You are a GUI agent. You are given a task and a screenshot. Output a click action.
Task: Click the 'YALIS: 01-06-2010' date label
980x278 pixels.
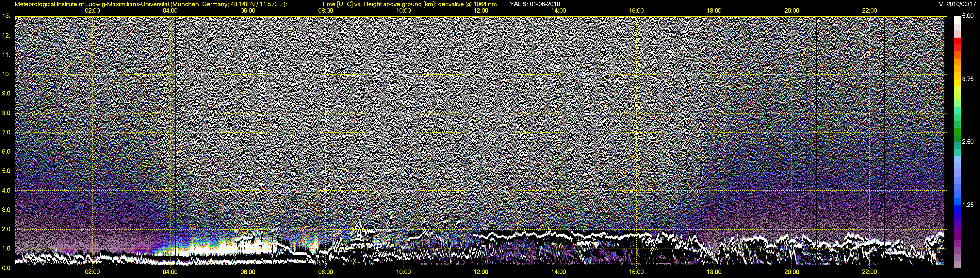pyautogui.click(x=534, y=4)
